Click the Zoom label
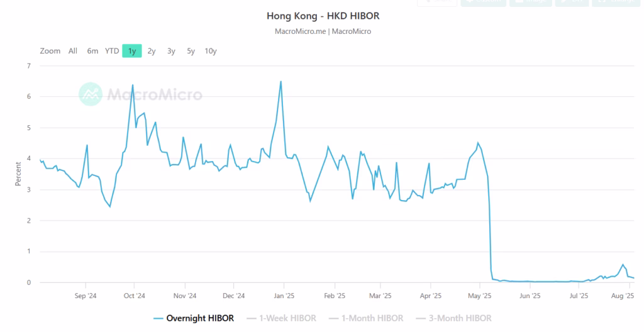Screen dimensions: 644x332 point(50,51)
